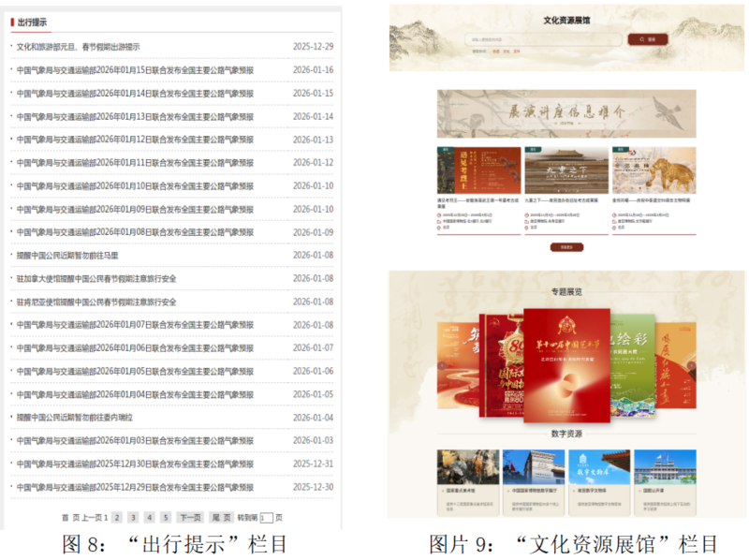
Task: Click the 下一页 next page button
Action: pos(190,517)
